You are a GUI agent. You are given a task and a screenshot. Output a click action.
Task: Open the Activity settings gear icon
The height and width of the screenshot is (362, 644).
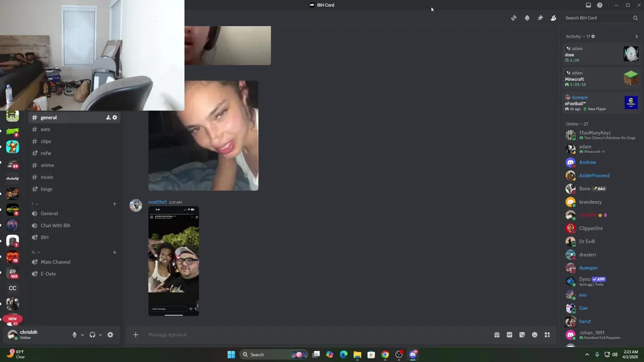(x=593, y=36)
